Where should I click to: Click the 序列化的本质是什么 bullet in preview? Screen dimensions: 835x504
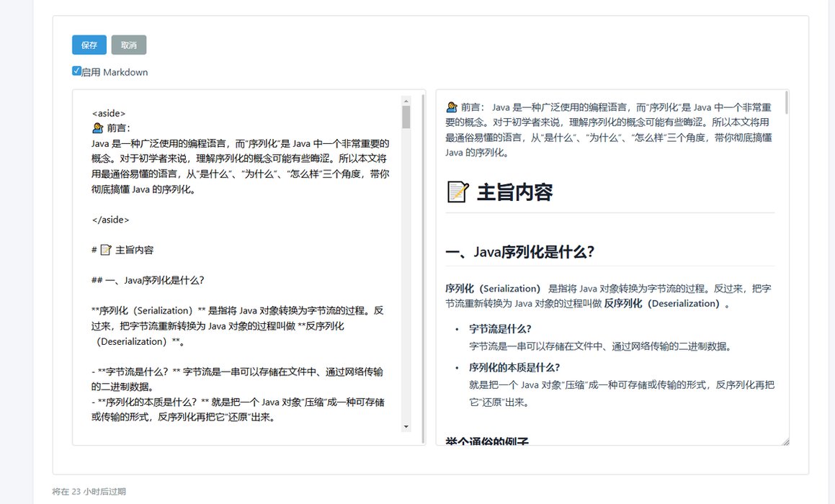[514, 367]
